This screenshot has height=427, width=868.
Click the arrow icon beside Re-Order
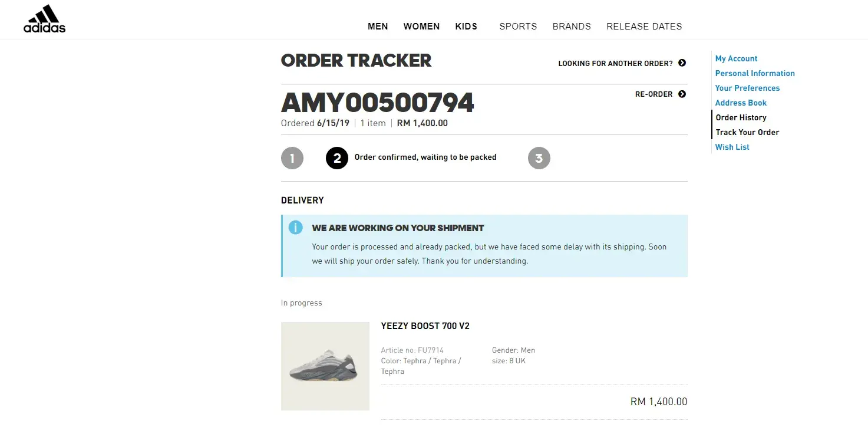pos(682,94)
